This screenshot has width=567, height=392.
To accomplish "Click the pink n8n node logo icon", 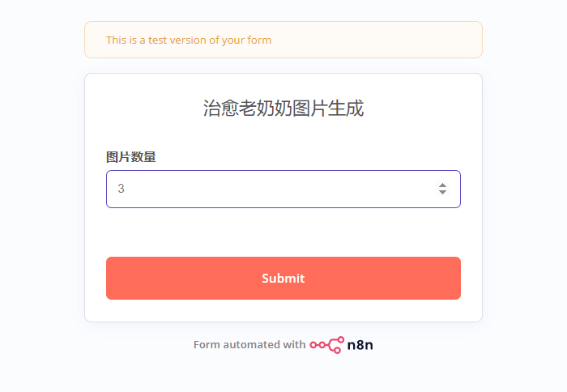I will 326,344.
